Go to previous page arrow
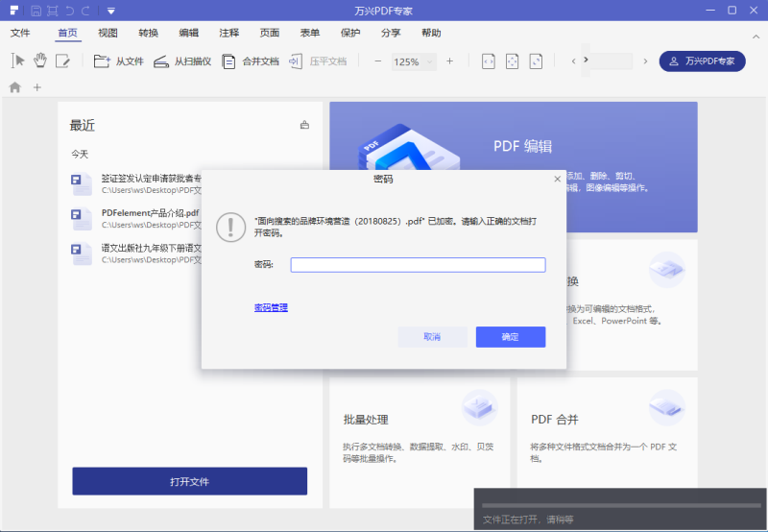The height and width of the screenshot is (532, 768). point(573,61)
